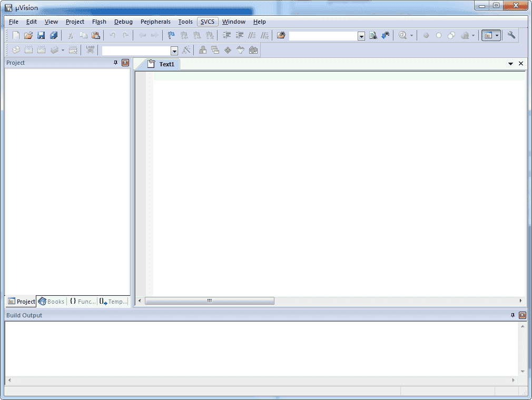
Task: Close the Build Output panel
Action: [522, 315]
